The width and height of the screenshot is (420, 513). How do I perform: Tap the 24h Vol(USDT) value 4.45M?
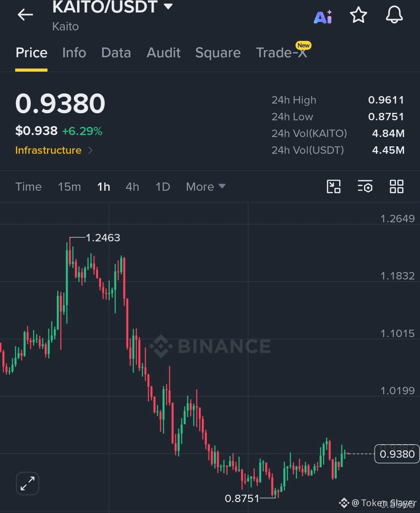point(388,150)
